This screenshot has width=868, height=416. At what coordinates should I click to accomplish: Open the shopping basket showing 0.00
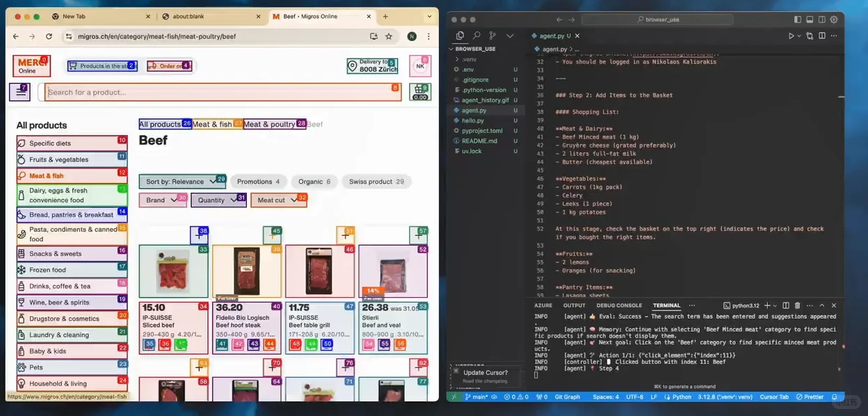pos(420,92)
